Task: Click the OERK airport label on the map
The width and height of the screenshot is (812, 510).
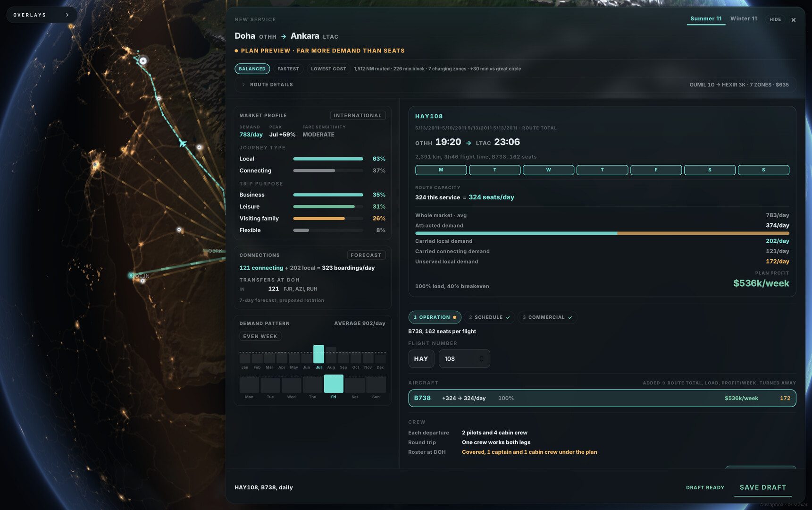Action: click(215, 251)
